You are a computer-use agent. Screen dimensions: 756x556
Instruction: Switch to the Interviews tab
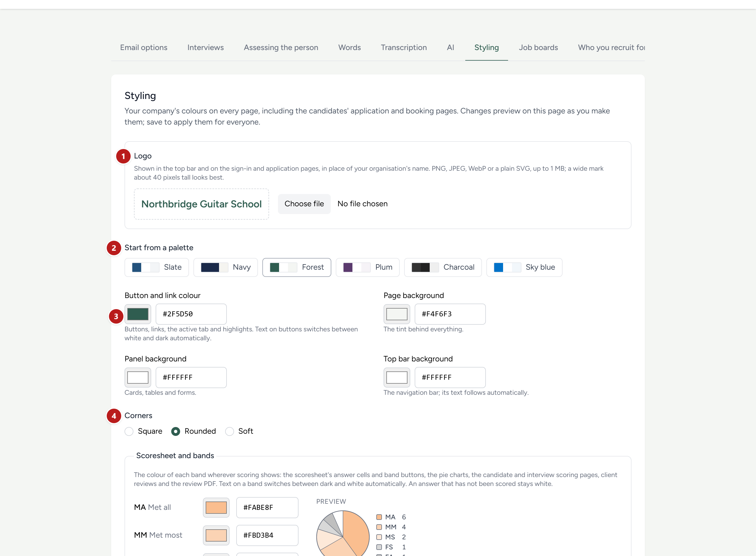205,48
